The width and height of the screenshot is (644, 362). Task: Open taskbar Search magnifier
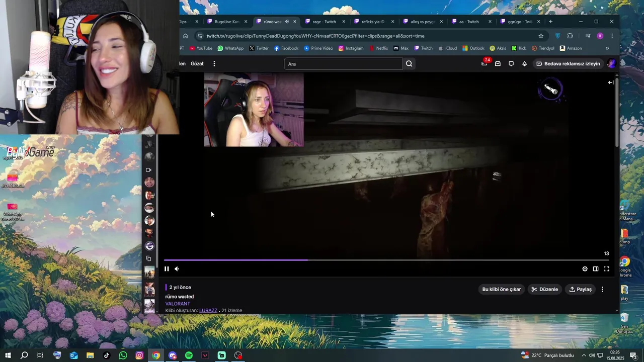[24, 355]
